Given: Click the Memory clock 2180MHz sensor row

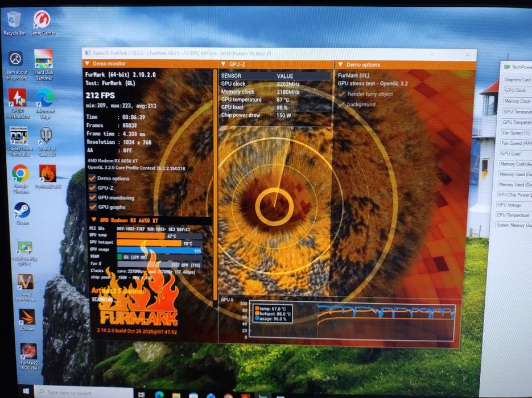Looking at the screenshot, I should point(275,92).
